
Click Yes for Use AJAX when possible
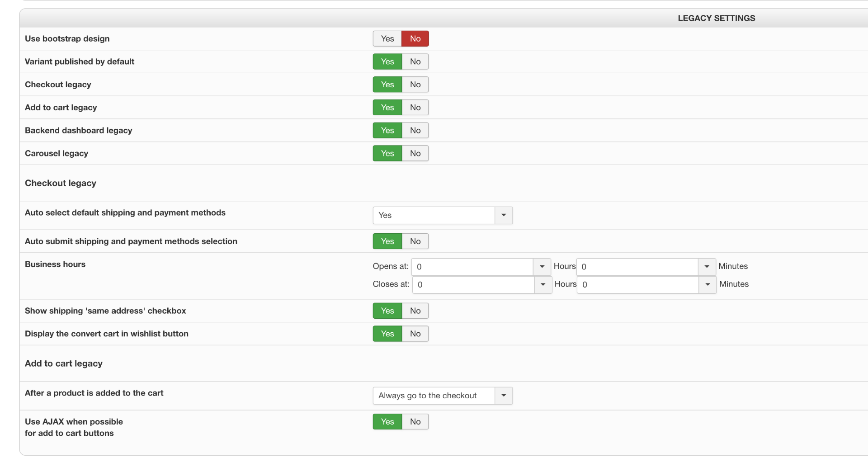(x=387, y=422)
